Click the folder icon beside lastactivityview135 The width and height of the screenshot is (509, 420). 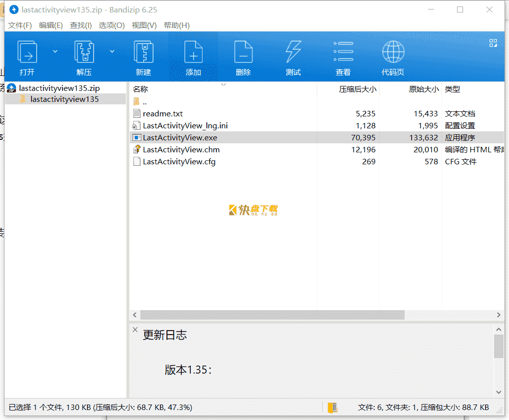pos(22,99)
